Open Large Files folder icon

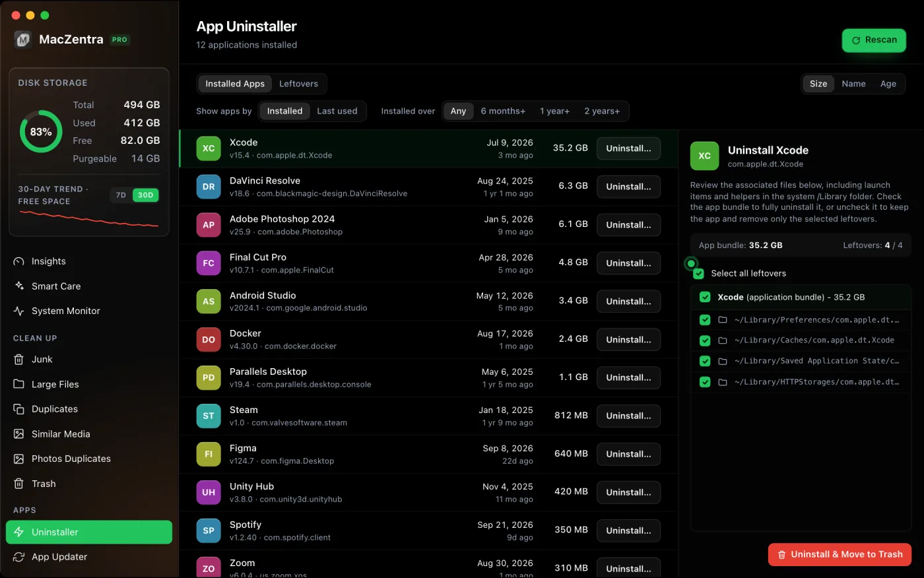pyautogui.click(x=18, y=385)
